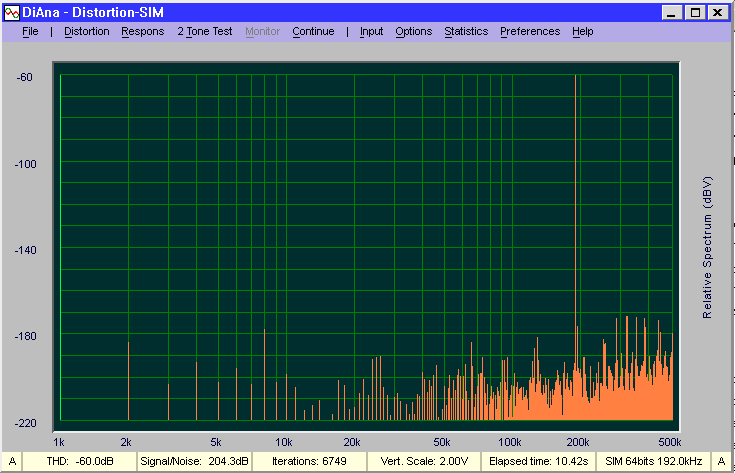Image resolution: width=735 pixels, height=473 pixels.
Task: Open the Help menu
Action: (583, 31)
